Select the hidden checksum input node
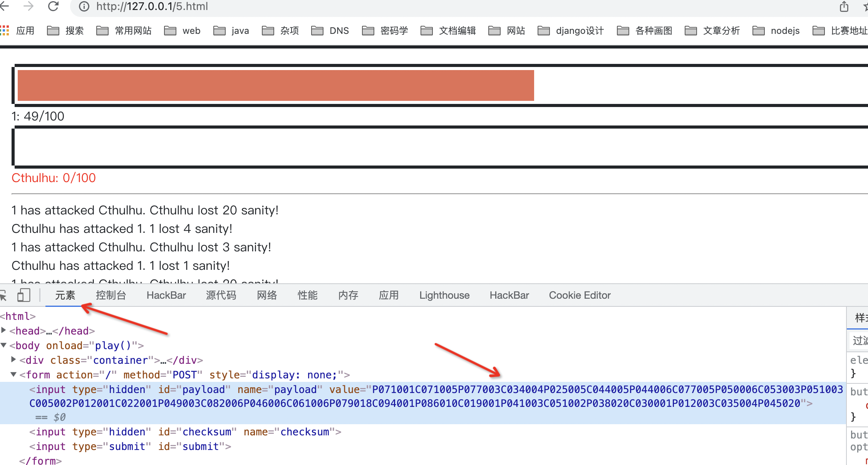The width and height of the screenshot is (868, 465). (185, 432)
